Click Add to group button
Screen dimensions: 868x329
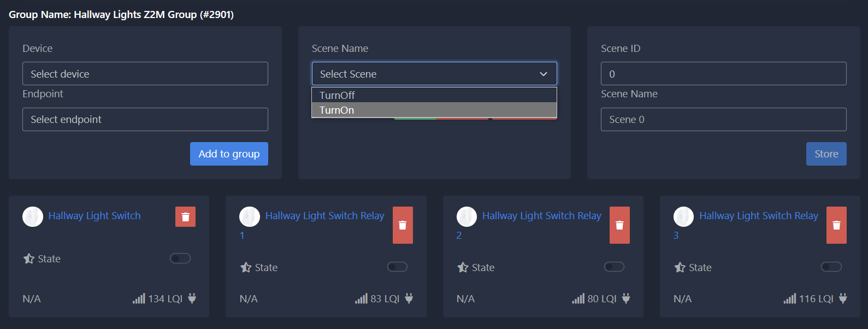click(229, 154)
